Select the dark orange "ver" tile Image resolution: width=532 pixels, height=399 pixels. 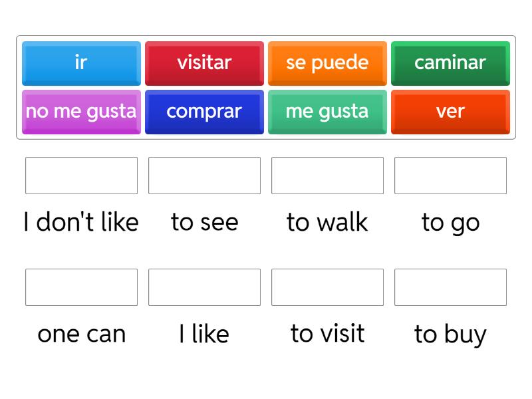click(x=450, y=112)
